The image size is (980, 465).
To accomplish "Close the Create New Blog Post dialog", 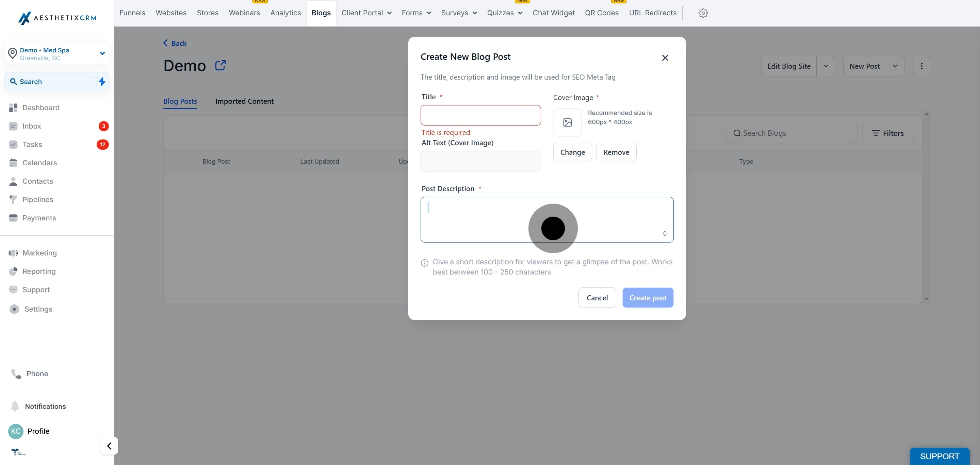I will (665, 58).
